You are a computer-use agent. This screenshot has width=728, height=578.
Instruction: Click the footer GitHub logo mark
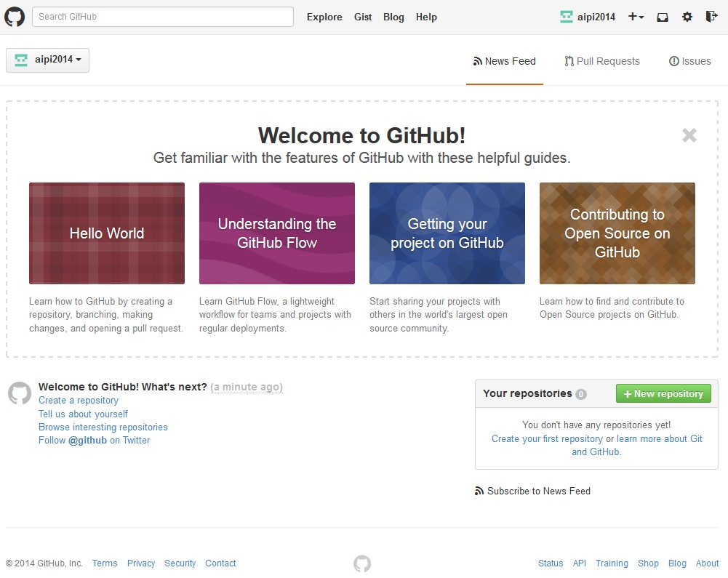pos(362,563)
